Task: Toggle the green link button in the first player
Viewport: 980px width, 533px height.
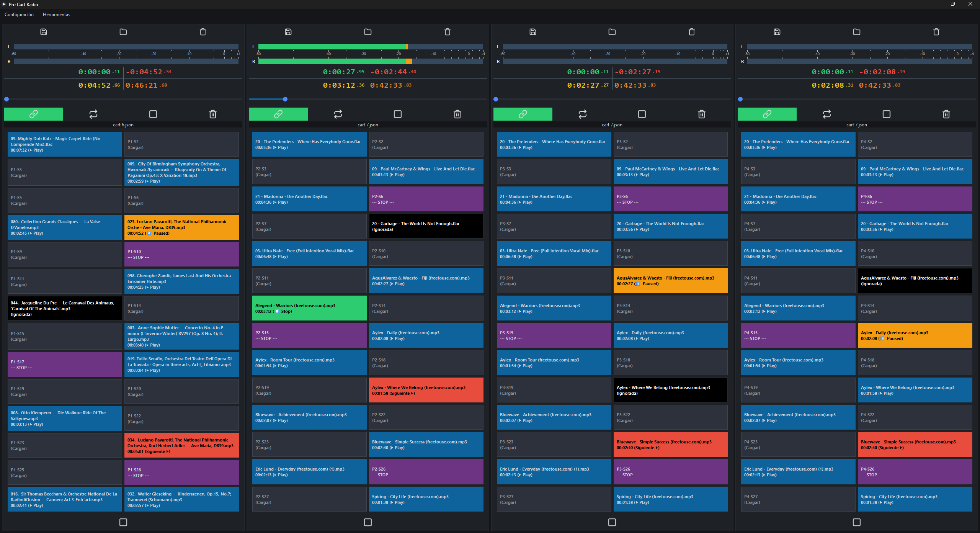Action: [34, 114]
